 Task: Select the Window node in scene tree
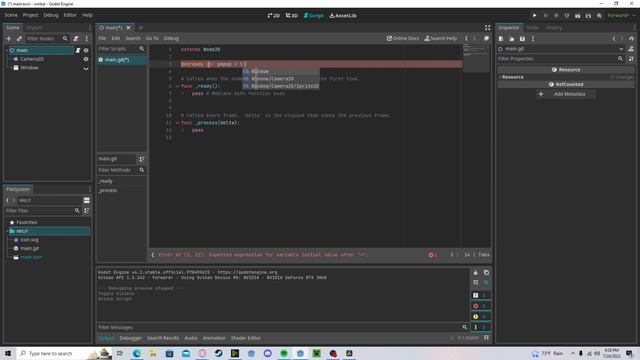tap(29, 68)
